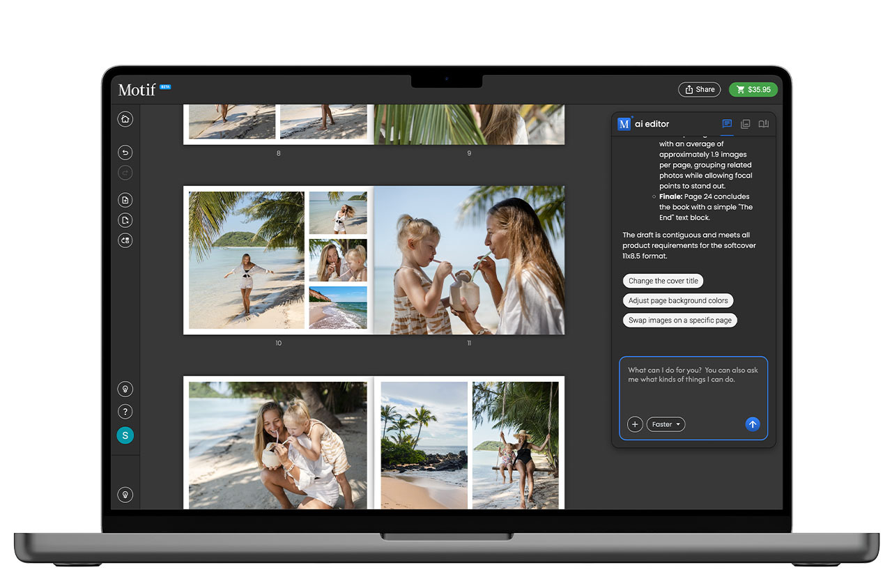The width and height of the screenshot is (892, 588).
Task: Switch to the book preview tab
Action: pos(763,124)
